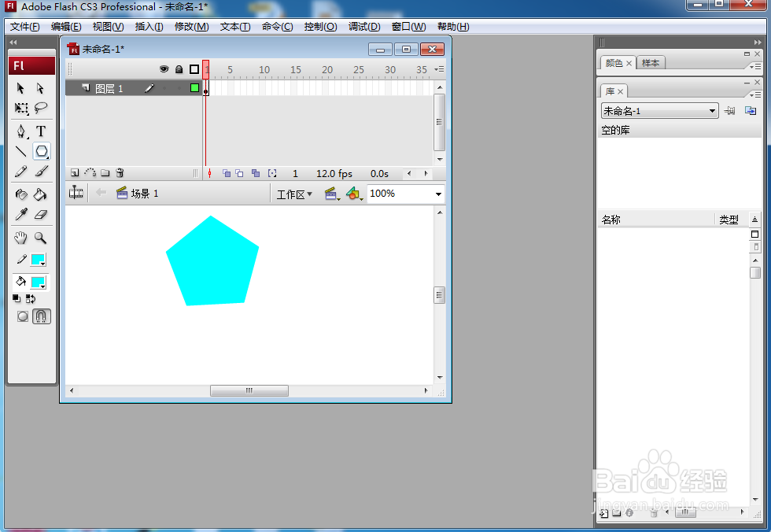Screen dimensions: 771x532
Task: Select the Hand tool
Action: (20, 238)
